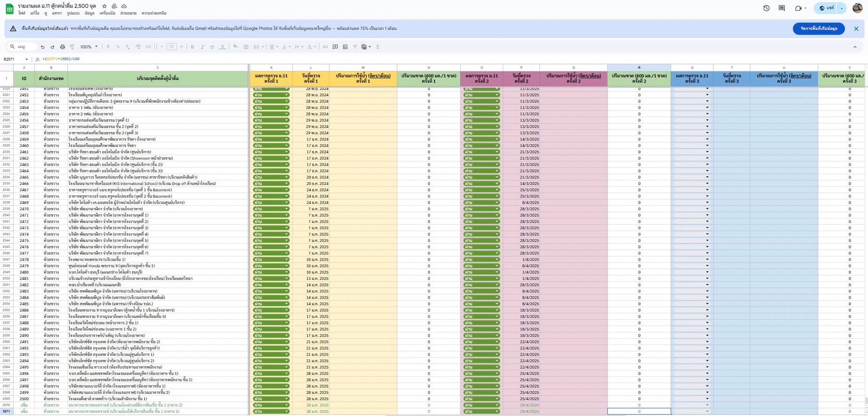Click the document title text
The image size is (868, 416).
point(57,6)
